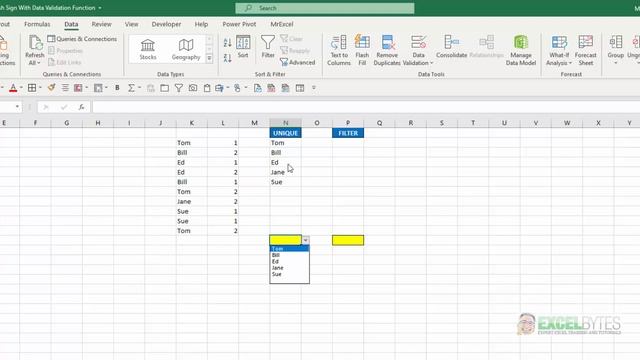
Task: Select column header N
Action: coord(285,123)
